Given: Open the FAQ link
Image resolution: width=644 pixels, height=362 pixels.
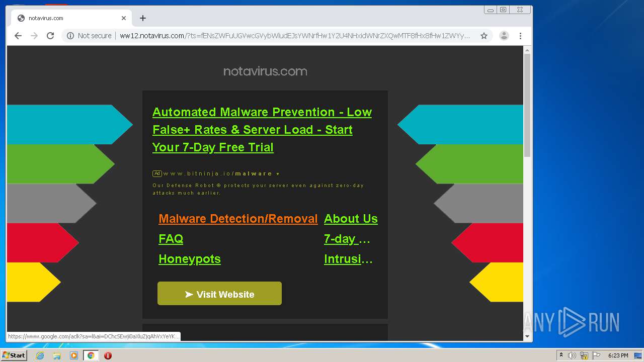Looking at the screenshot, I should pos(171,239).
